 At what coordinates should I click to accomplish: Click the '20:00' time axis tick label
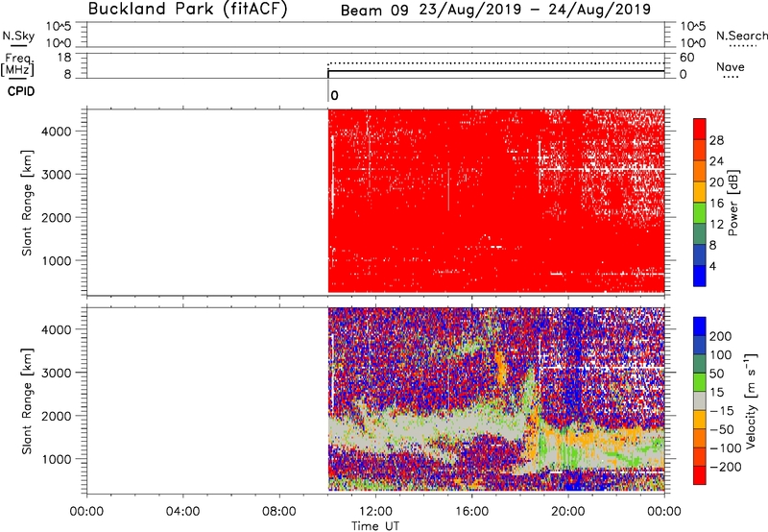tap(568, 512)
